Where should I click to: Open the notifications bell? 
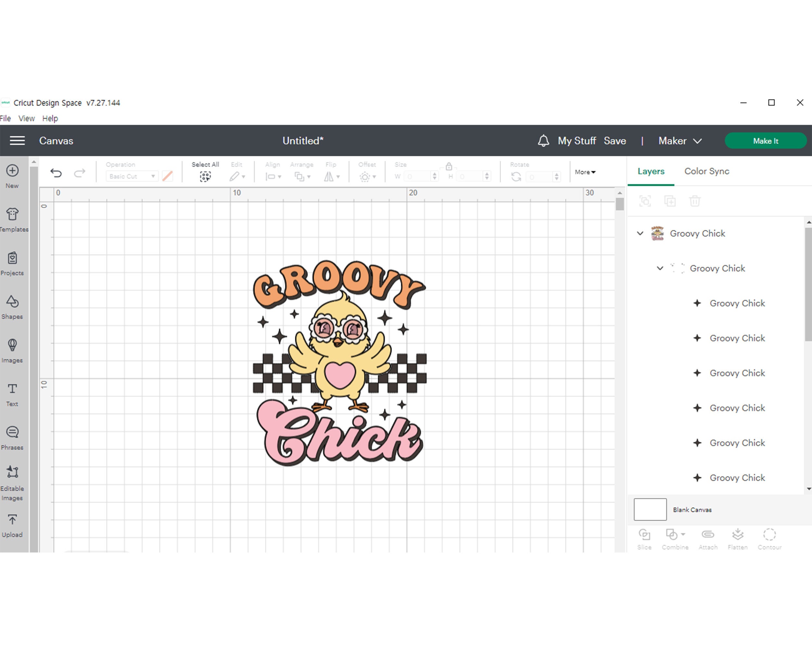tap(543, 140)
